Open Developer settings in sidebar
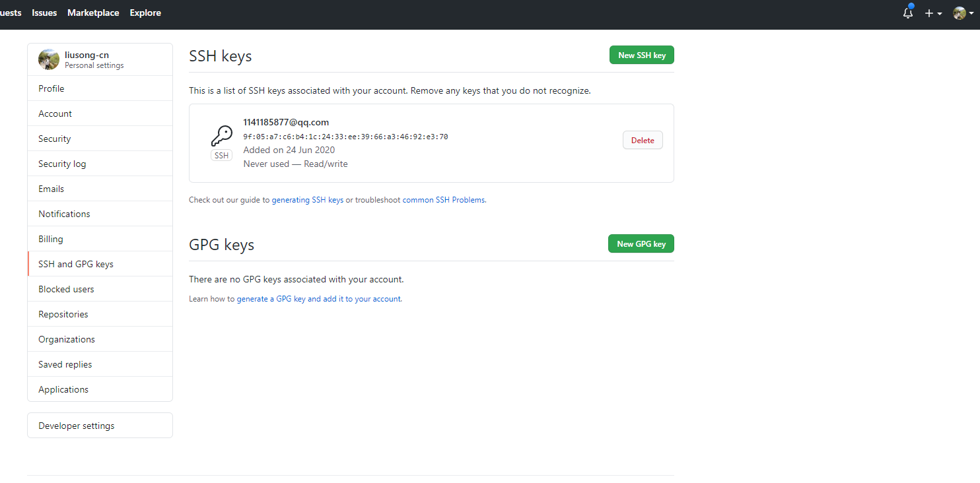Image resolution: width=980 pixels, height=483 pixels. 100,426
